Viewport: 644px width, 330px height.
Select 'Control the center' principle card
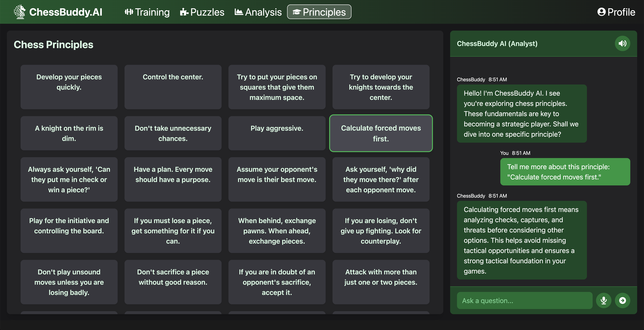coord(173,87)
